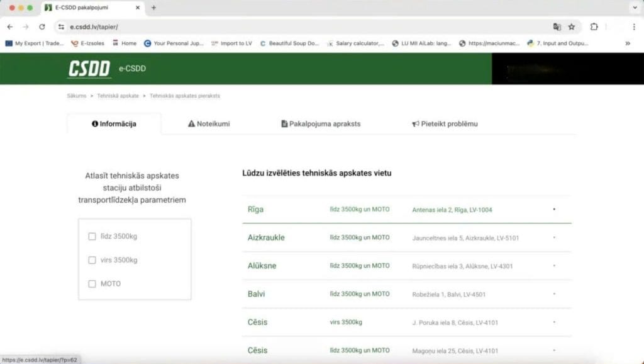
Task: Open a new browser tab with plus icon
Action: [x=153, y=8]
